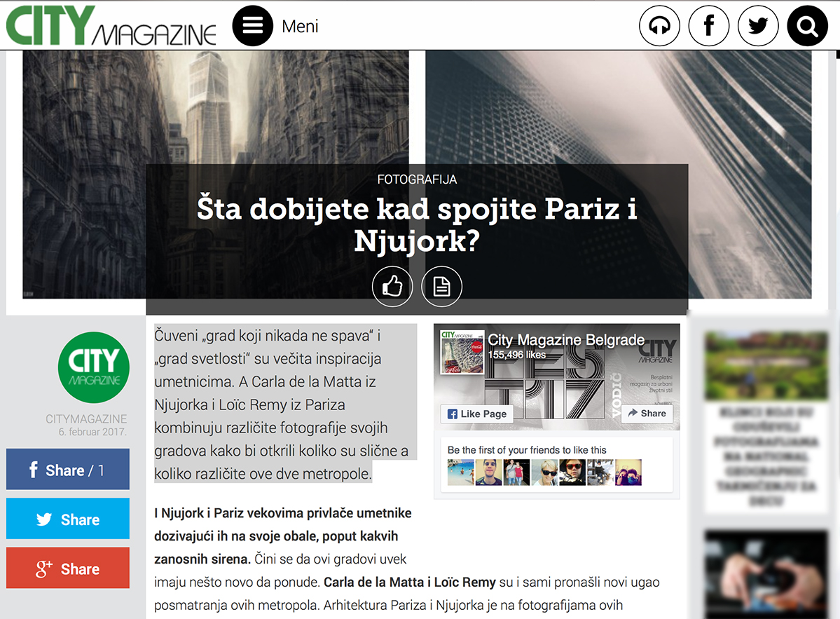Click the highlighted intro paragraph starting Čuveni
Viewport: 840px width, 619px height.
point(286,404)
